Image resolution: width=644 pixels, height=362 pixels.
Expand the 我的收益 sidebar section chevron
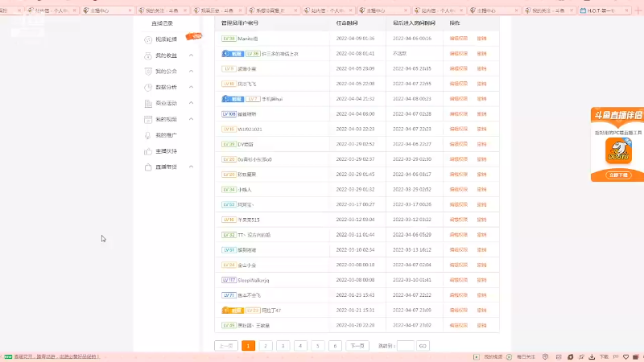pyautogui.click(x=191, y=55)
